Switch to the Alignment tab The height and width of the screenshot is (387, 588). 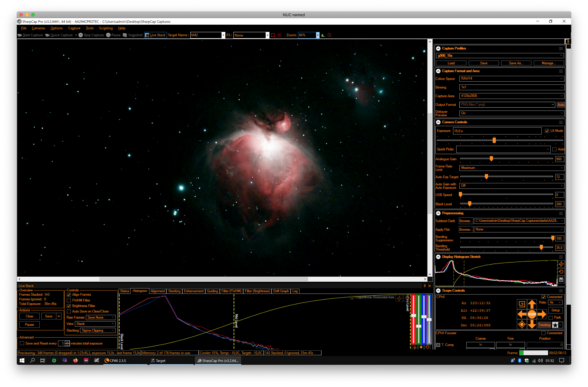click(x=158, y=291)
